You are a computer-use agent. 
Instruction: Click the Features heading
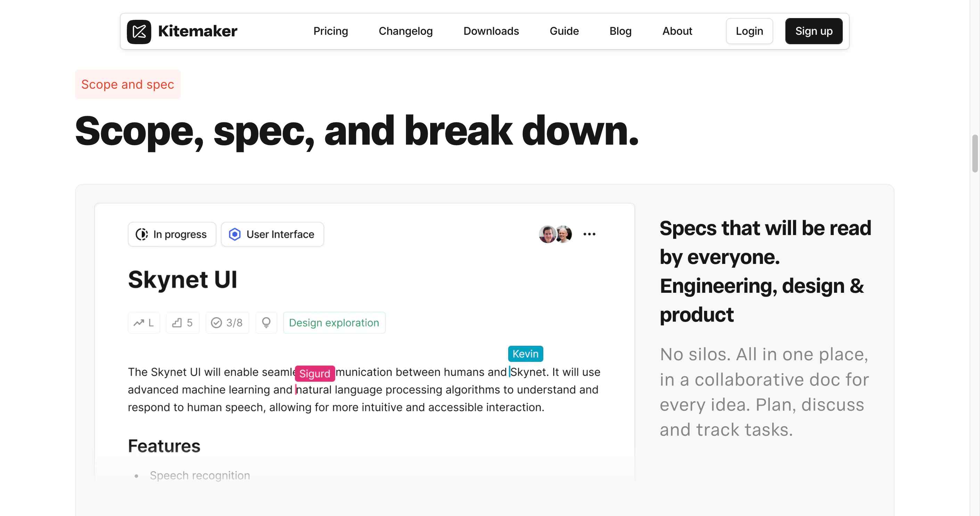click(x=164, y=446)
